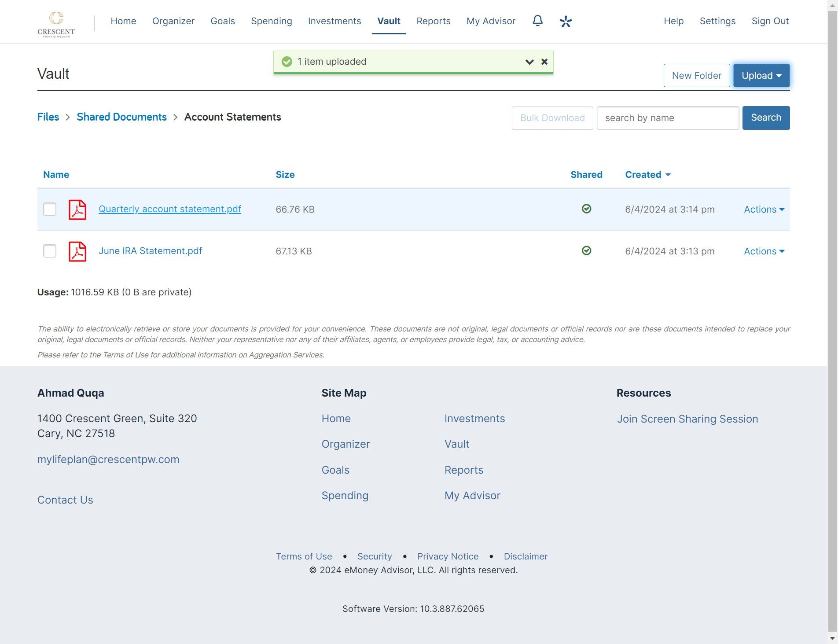Click PDF icon for June IRA Statement

pyautogui.click(x=77, y=251)
